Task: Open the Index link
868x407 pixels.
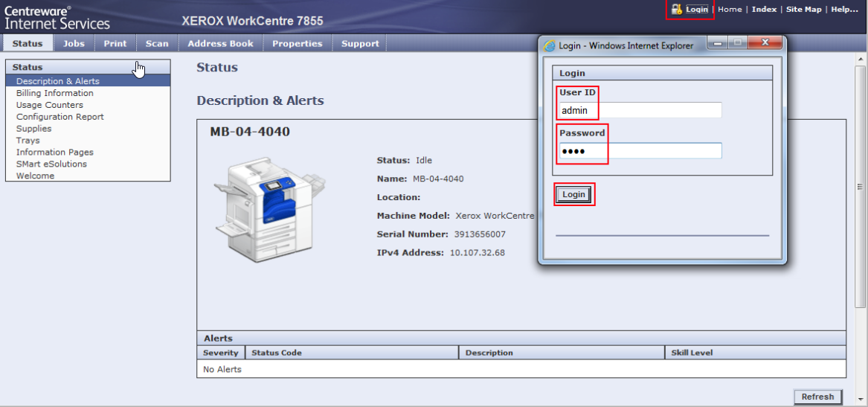Action: point(764,10)
